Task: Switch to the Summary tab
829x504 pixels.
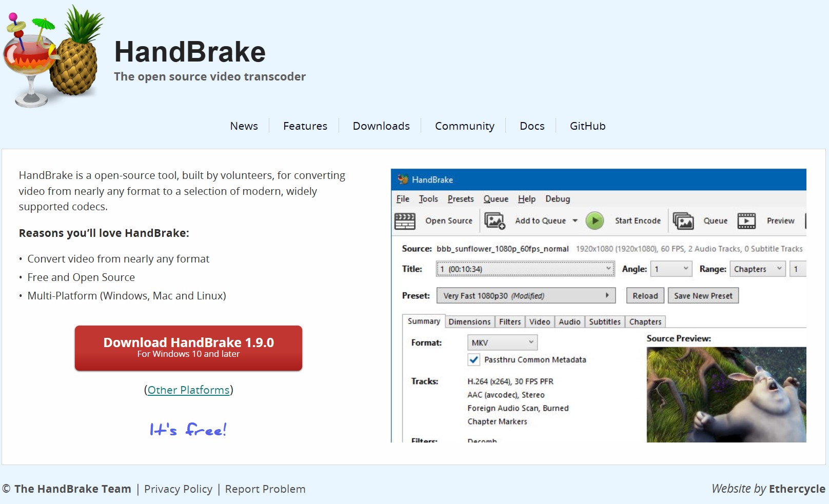Action: (424, 321)
